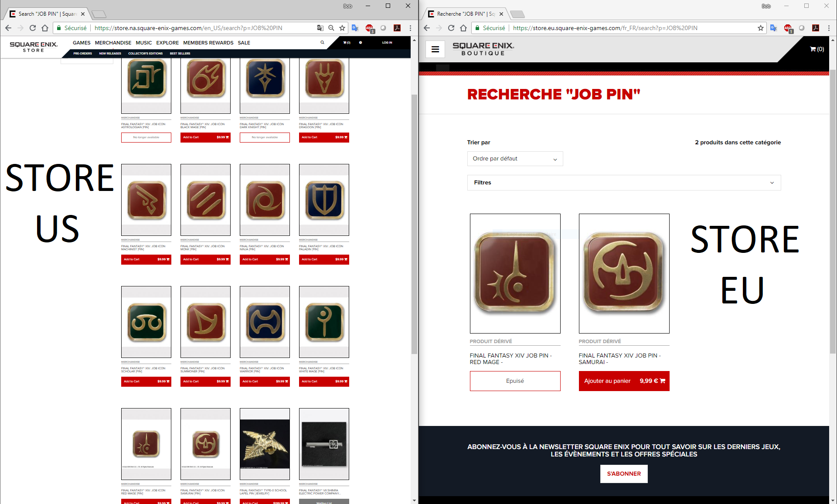Click Final Fantasy XIV Job Pin Samurai title
Image resolution: width=837 pixels, height=504 pixels.
point(619,359)
